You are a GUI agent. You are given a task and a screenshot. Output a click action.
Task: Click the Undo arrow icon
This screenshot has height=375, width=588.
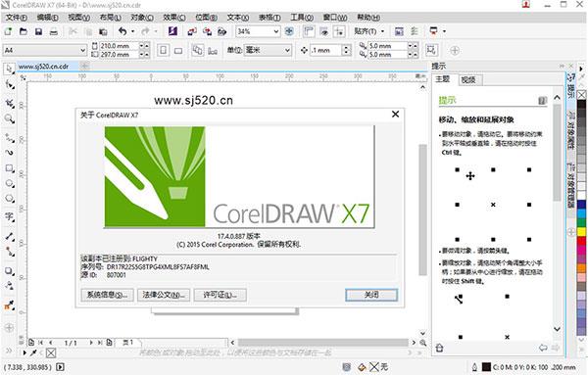tap(122, 31)
